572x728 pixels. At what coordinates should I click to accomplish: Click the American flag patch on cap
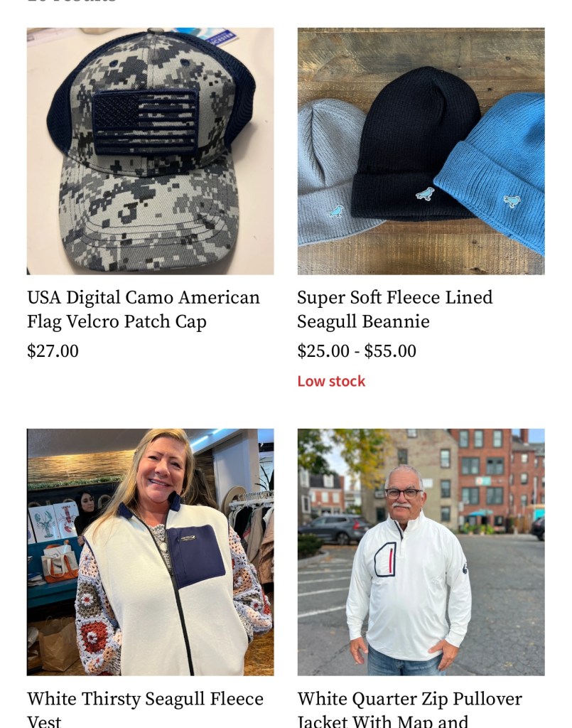(x=146, y=122)
